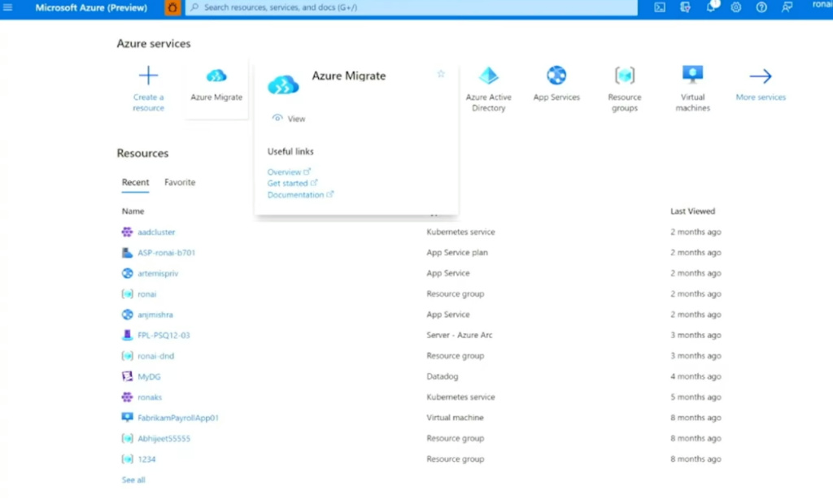Open Azure Active Directory service
Screen dimensions: 833x504
(488, 89)
